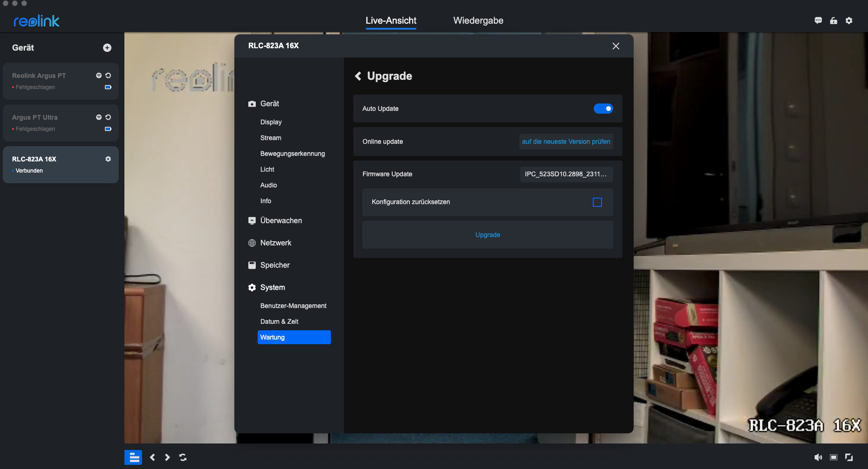Click 'Fehlgeschlagen' under Argus PT Ultra
The image size is (868, 469).
point(35,129)
